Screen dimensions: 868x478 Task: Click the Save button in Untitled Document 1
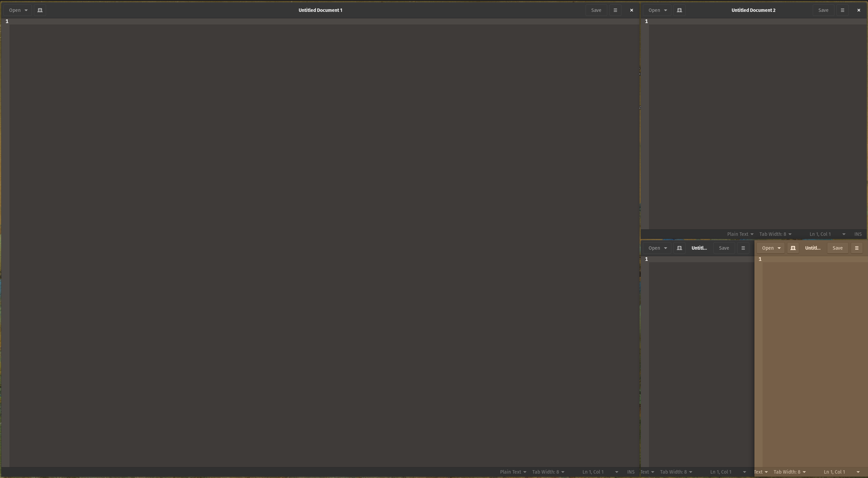pyautogui.click(x=596, y=10)
